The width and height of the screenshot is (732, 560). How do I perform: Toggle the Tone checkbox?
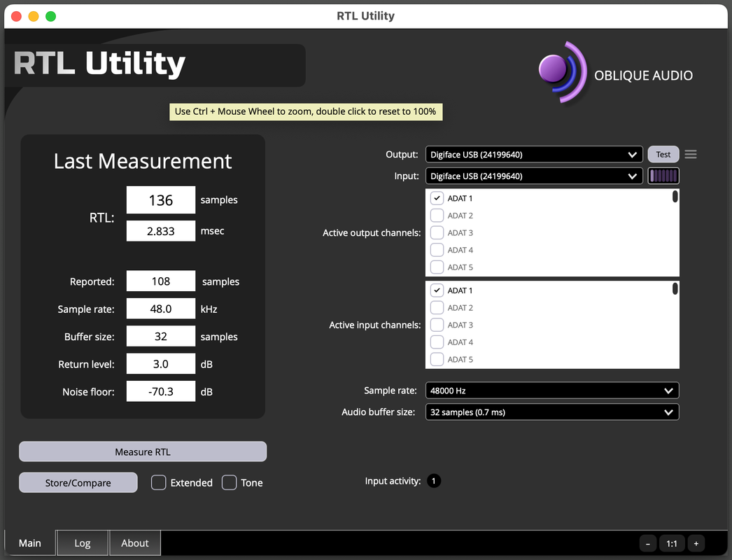point(230,482)
